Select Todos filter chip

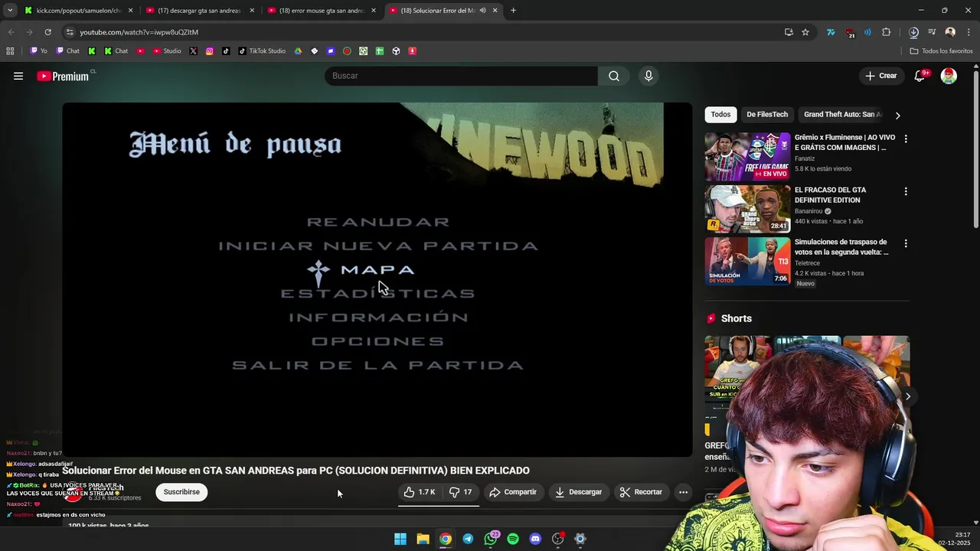[x=720, y=115]
